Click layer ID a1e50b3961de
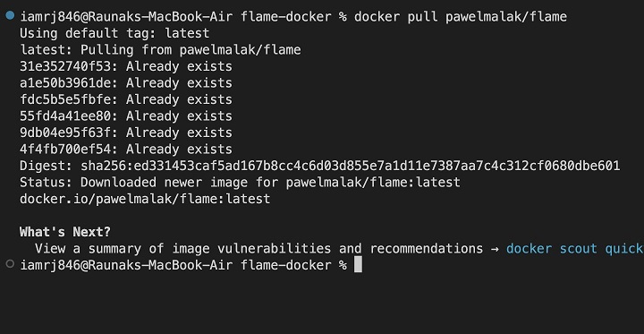644x334 pixels. 65,83
